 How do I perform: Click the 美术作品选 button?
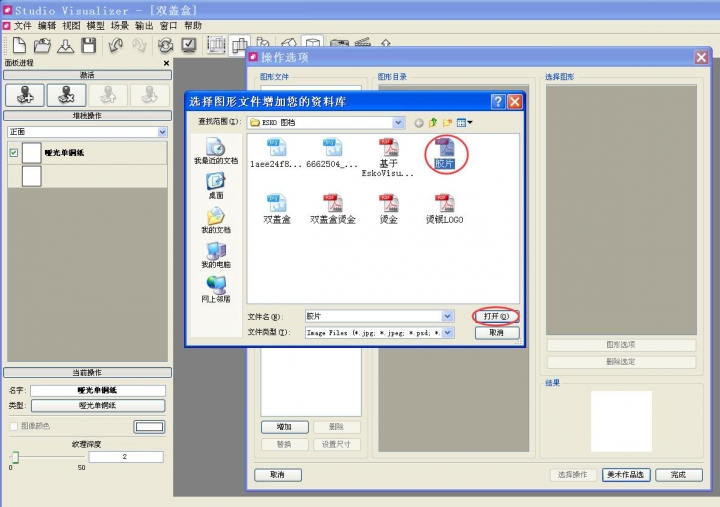point(627,474)
